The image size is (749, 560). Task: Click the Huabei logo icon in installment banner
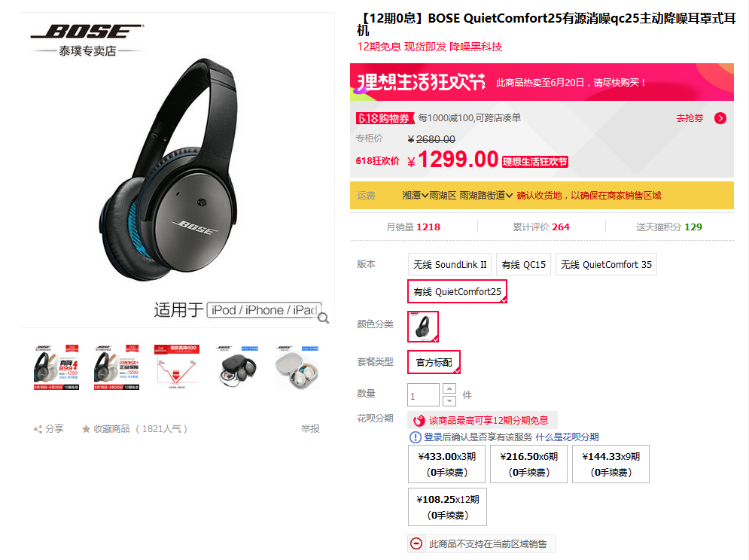click(x=419, y=421)
